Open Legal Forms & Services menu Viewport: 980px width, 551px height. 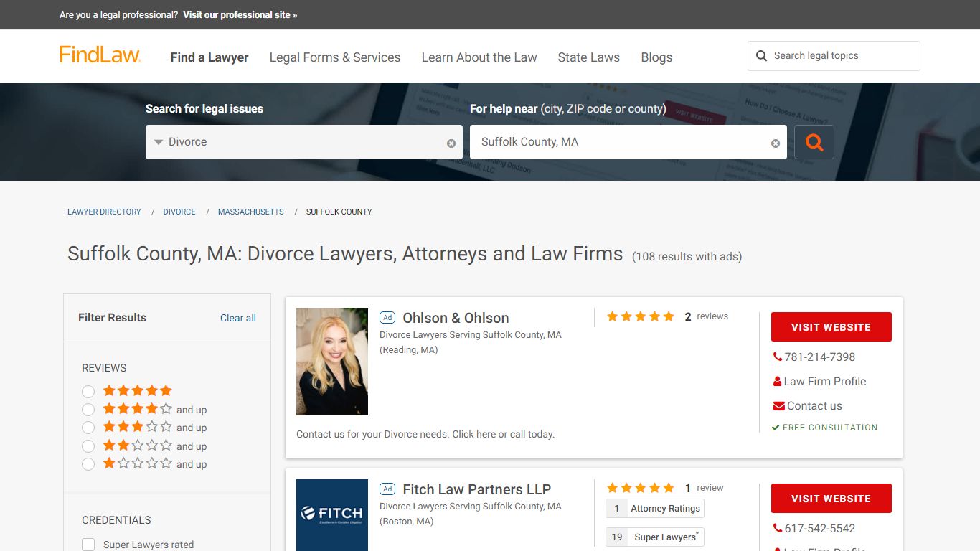(x=335, y=57)
